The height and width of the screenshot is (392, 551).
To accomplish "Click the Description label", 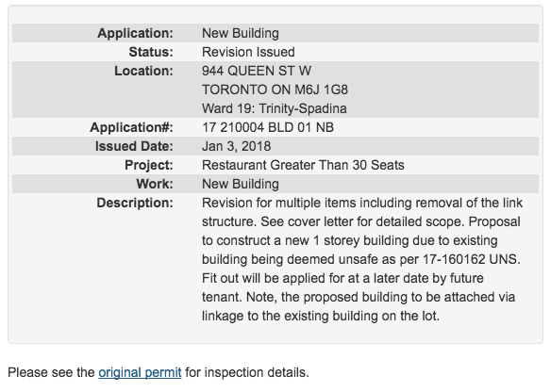I will pos(135,203).
